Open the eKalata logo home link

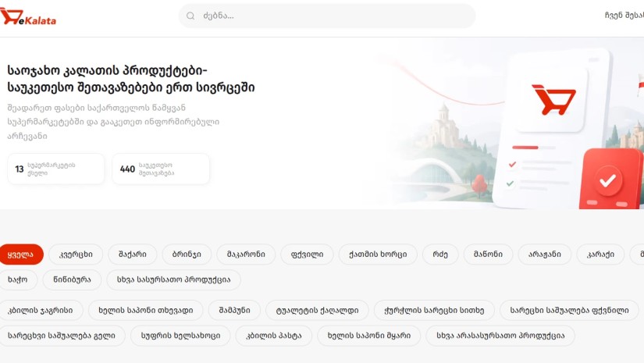28,17
